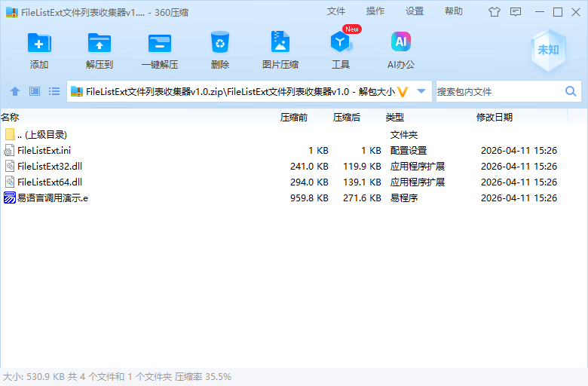Sort by the 压缩后 column header

359,118
